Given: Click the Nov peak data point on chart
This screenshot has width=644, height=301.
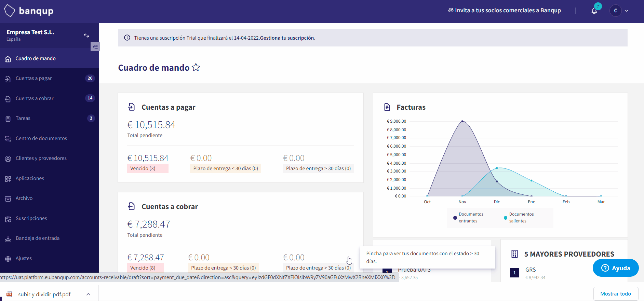Looking at the screenshot, I should [x=462, y=121].
